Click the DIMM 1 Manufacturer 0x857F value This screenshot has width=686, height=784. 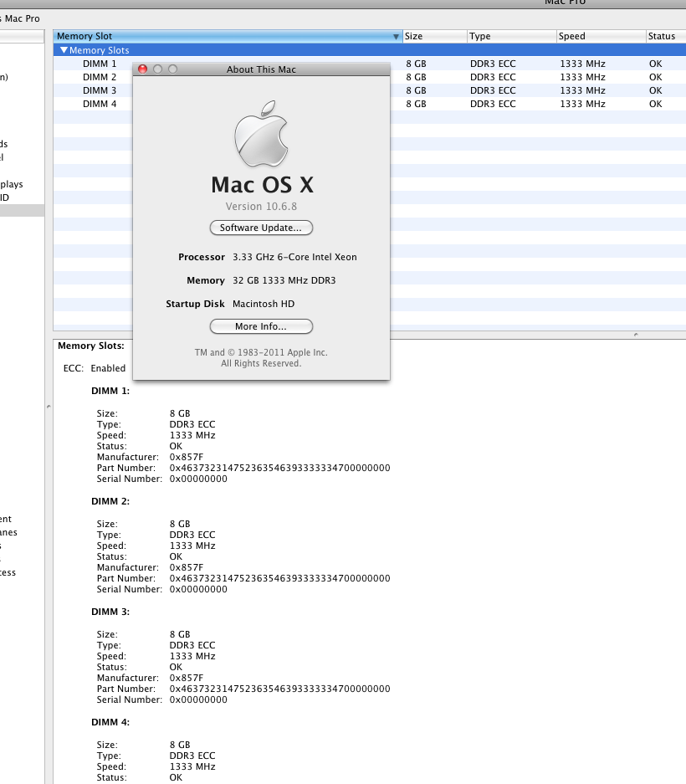[x=186, y=457]
